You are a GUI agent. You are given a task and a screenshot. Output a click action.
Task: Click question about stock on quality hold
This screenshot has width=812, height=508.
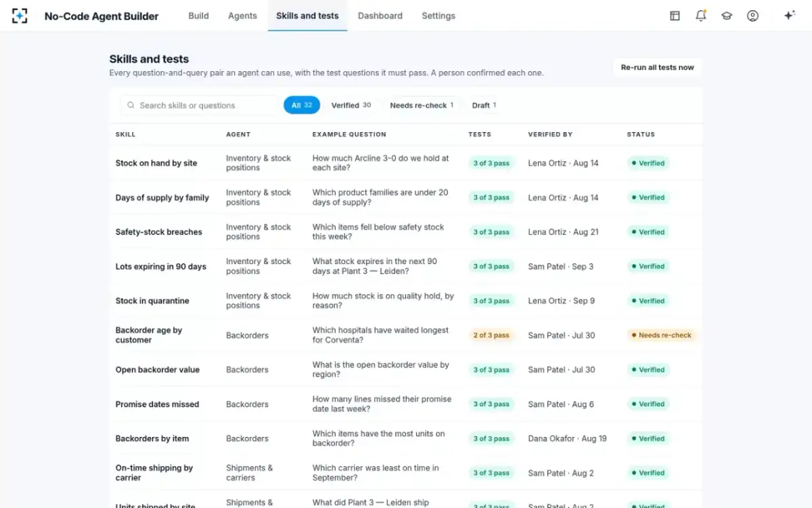click(x=383, y=301)
